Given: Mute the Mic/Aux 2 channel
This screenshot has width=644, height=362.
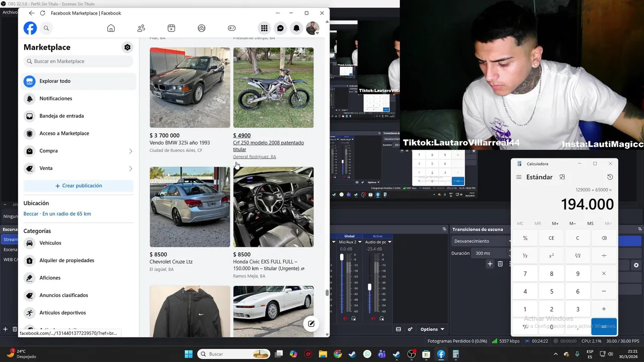Looking at the screenshot, I should (345, 319).
